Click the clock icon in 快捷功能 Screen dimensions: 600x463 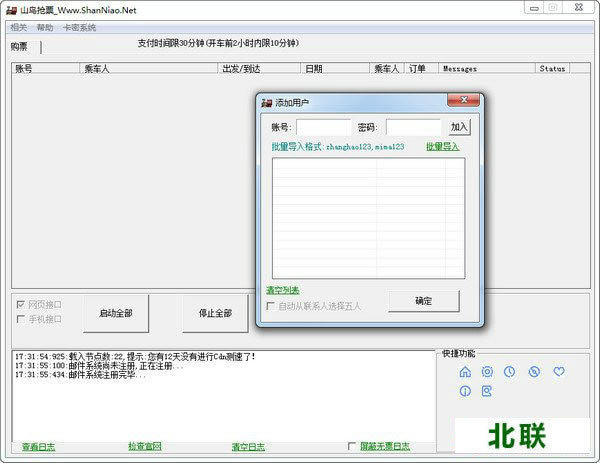(x=510, y=372)
